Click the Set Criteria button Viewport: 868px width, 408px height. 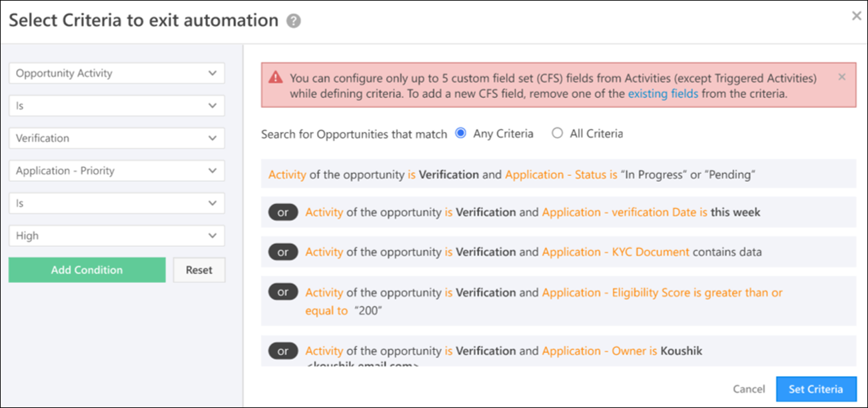[x=816, y=389]
